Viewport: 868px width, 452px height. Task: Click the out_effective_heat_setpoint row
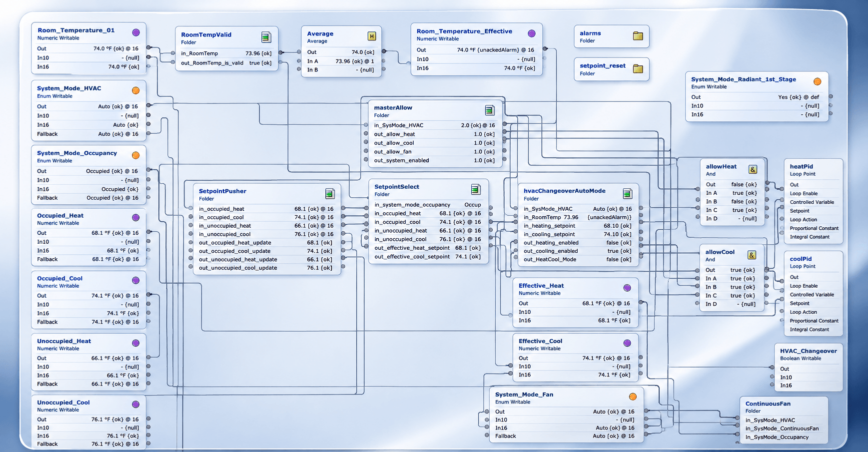[x=428, y=248]
